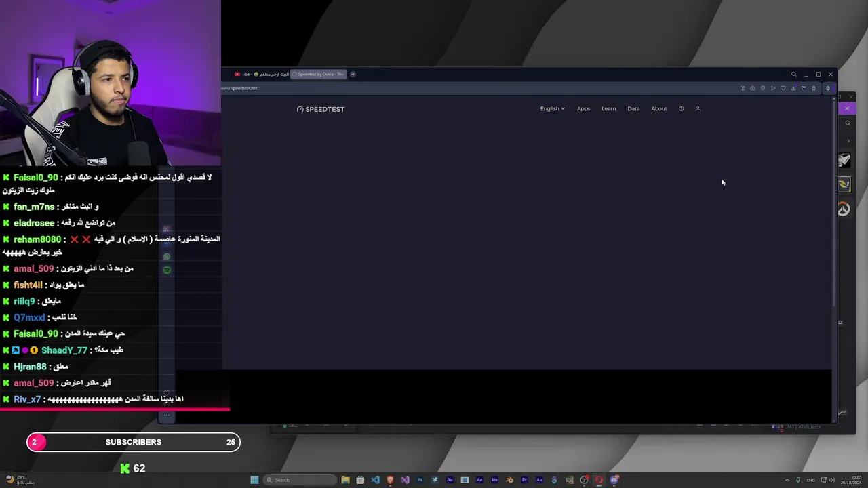
Task: Select the Overwatch icon in background window
Action: coord(844,209)
